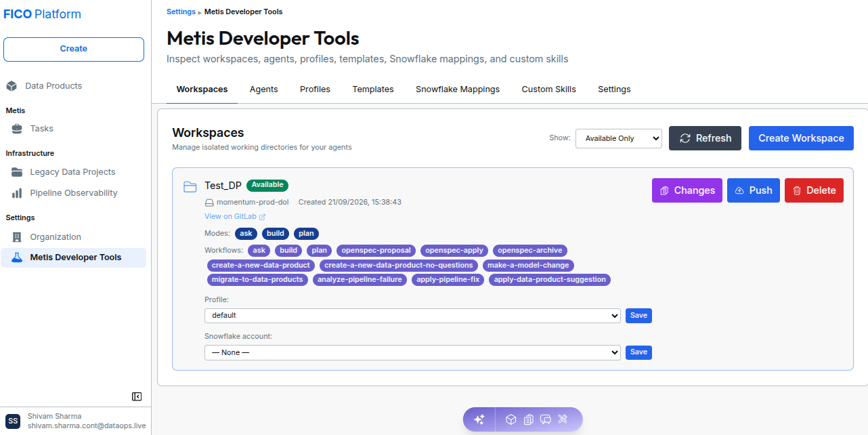The height and width of the screenshot is (435, 868).
Task: Open the cube icon in floating toolbar
Action: [511, 419]
